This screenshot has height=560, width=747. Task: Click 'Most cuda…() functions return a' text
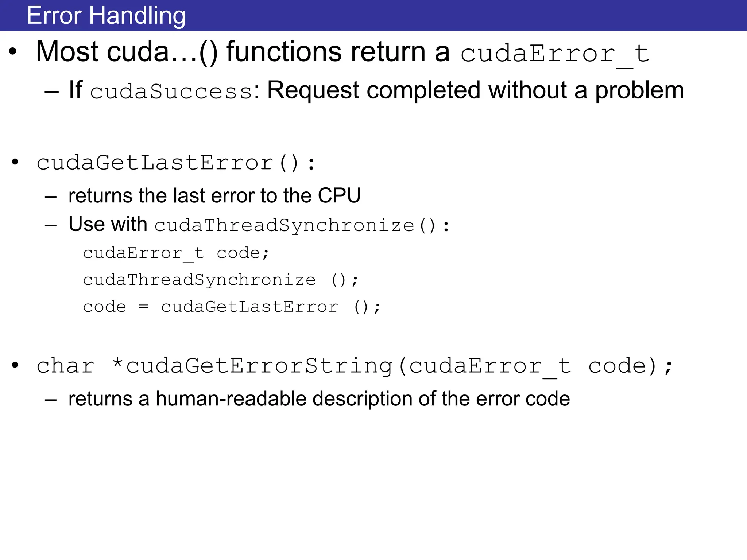coord(243,52)
